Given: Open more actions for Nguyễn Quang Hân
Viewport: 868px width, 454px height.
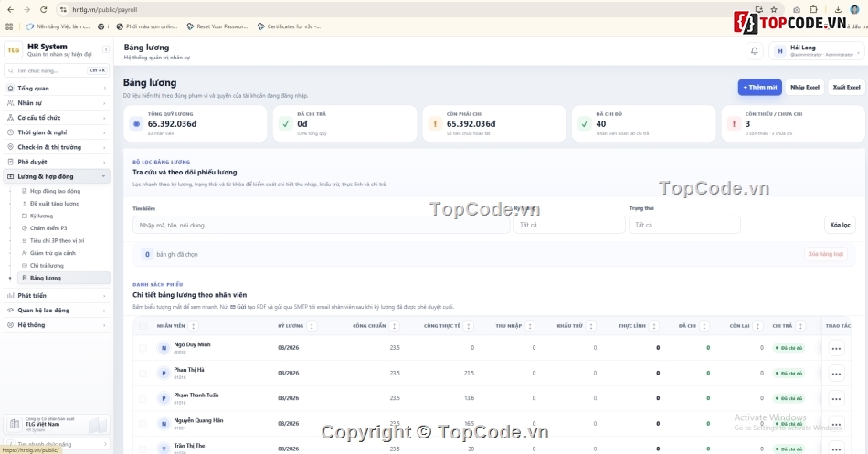Looking at the screenshot, I should pyautogui.click(x=836, y=424).
